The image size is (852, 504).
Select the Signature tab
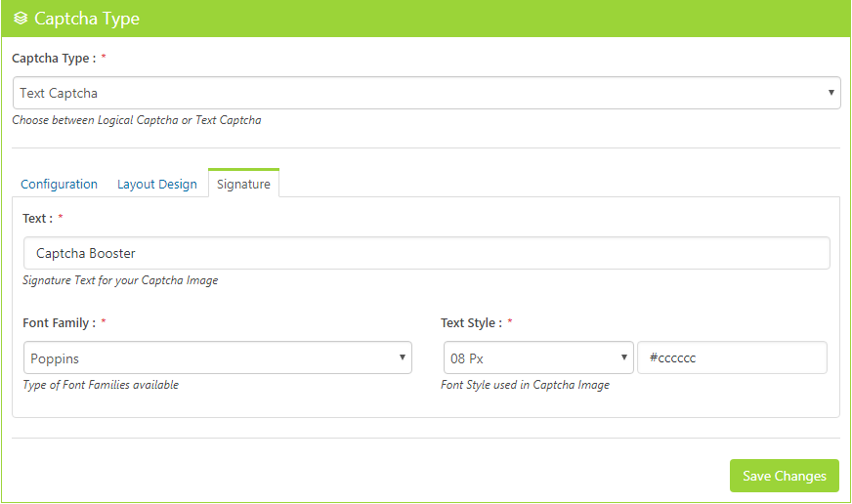pyautogui.click(x=243, y=184)
